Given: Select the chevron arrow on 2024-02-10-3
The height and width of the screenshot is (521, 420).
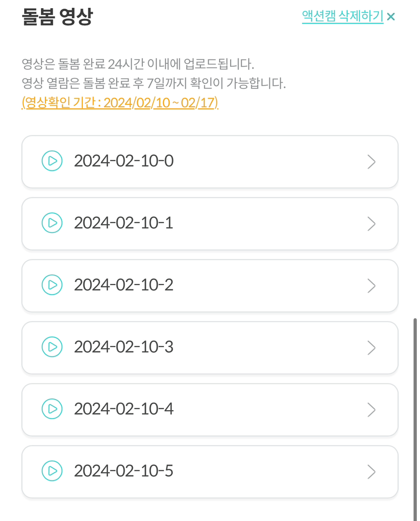Looking at the screenshot, I should click(x=371, y=347).
